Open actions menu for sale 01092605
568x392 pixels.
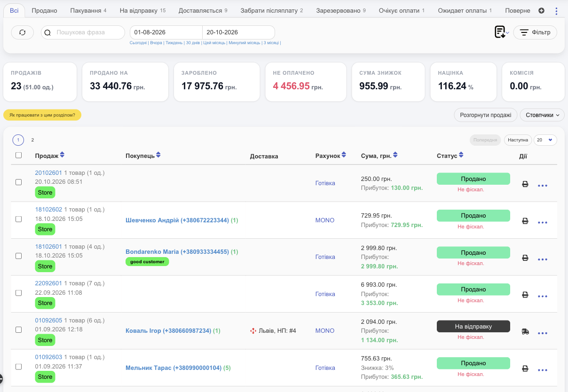click(543, 333)
